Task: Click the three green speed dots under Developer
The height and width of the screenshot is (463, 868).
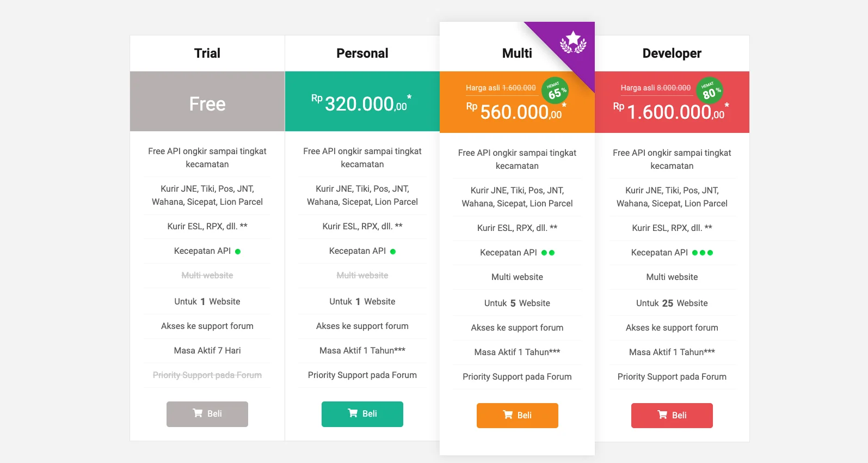Action: coord(703,253)
